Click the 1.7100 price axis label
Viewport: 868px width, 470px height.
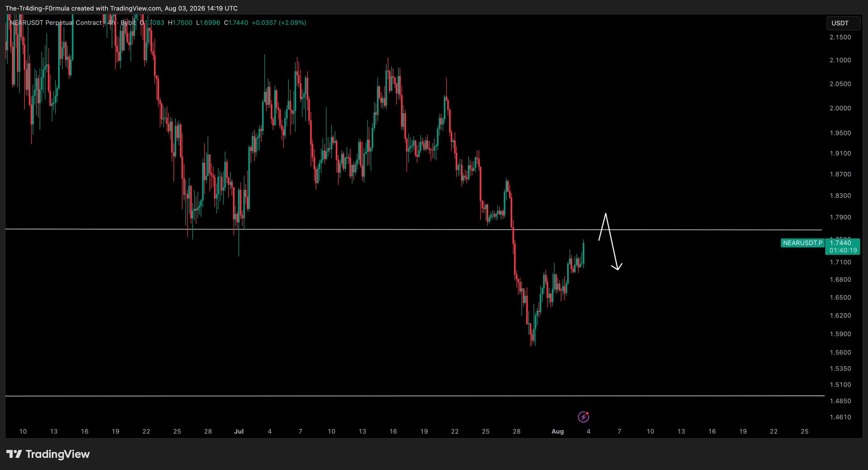[840, 262]
